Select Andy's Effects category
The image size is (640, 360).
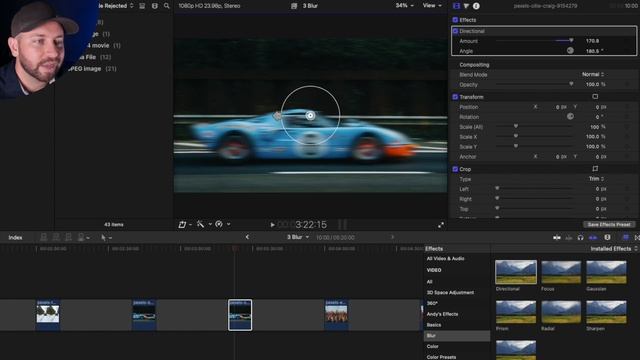point(442,314)
